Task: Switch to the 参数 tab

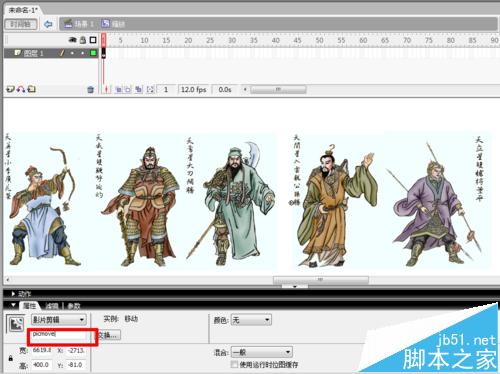Action: [x=74, y=306]
